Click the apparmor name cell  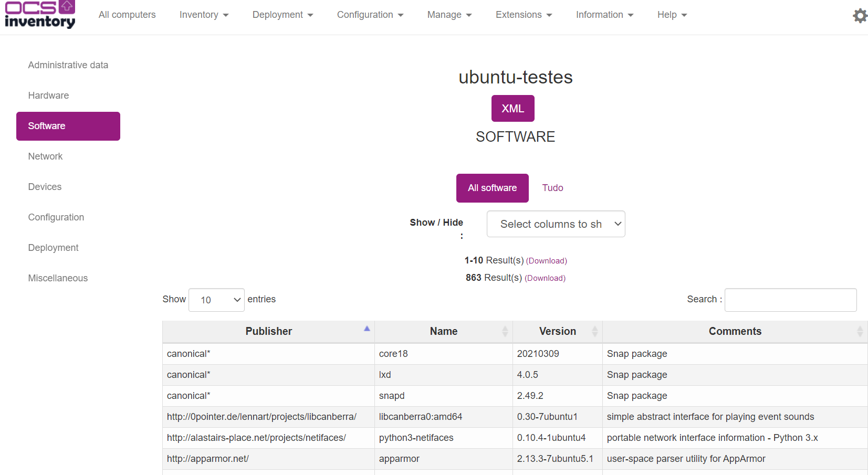tap(444, 459)
